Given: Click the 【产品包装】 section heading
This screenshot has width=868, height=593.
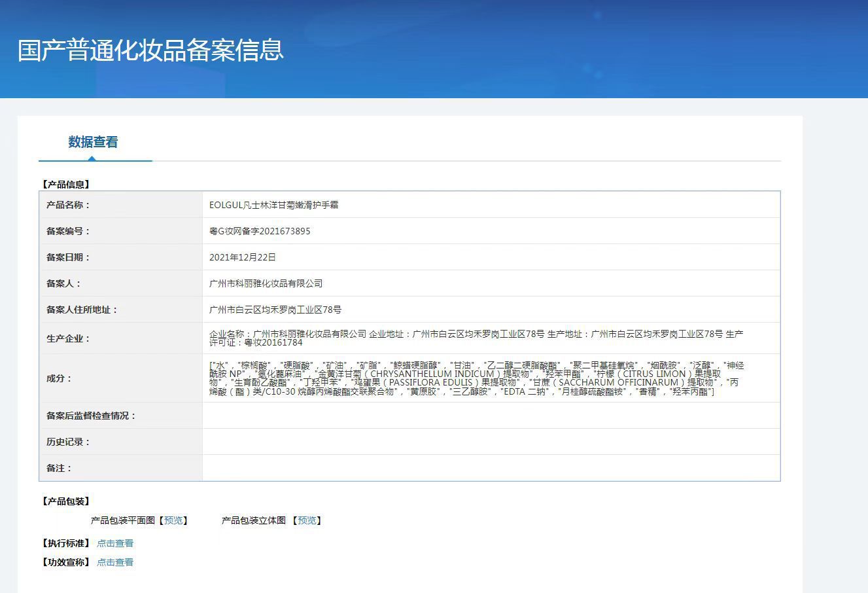Looking at the screenshot, I should tap(65, 501).
